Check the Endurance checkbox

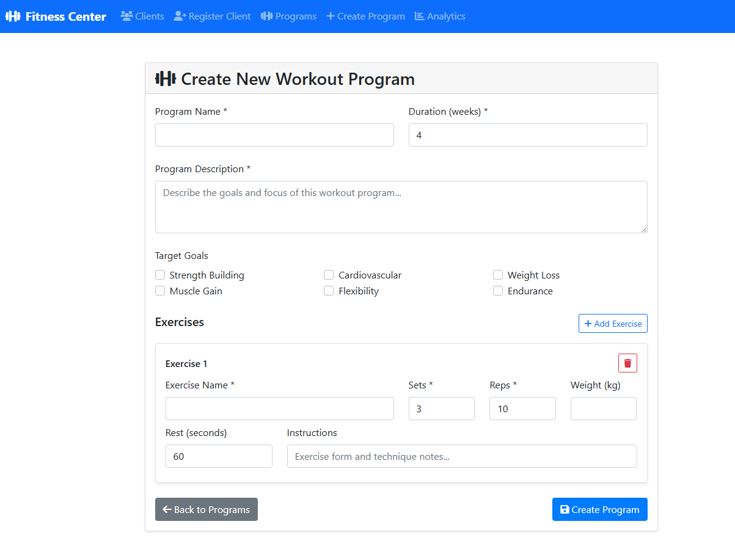point(498,291)
